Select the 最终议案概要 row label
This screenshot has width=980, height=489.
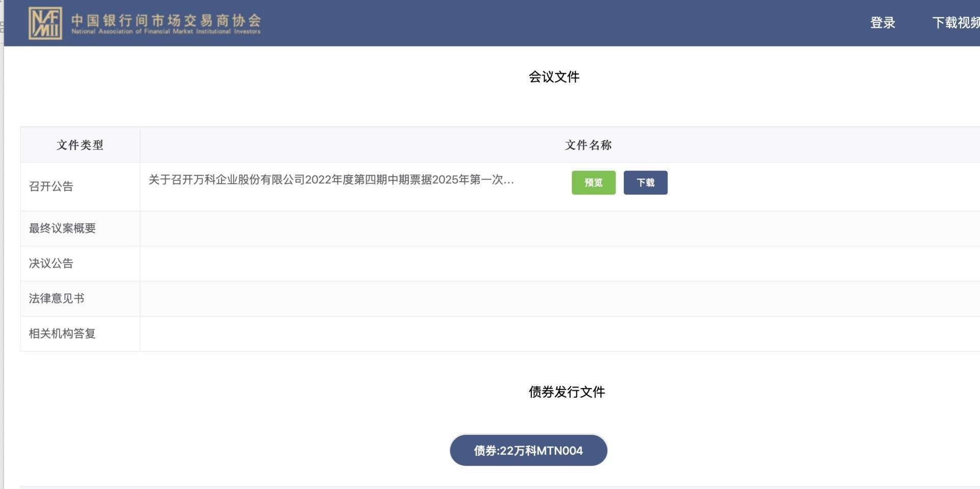[x=62, y=228]
